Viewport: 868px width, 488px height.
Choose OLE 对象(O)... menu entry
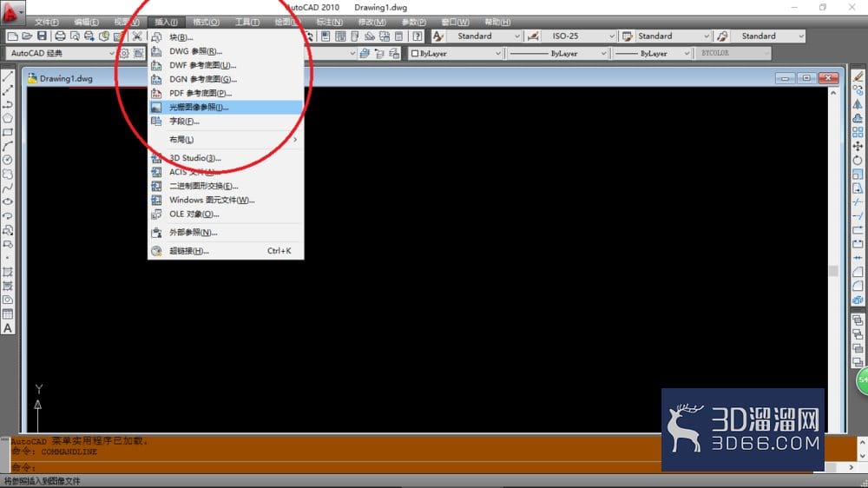226,214
